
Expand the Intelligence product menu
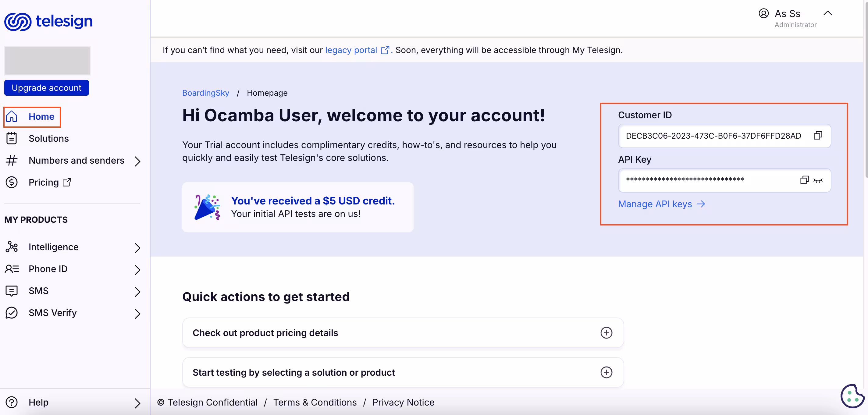click(137, 248)
